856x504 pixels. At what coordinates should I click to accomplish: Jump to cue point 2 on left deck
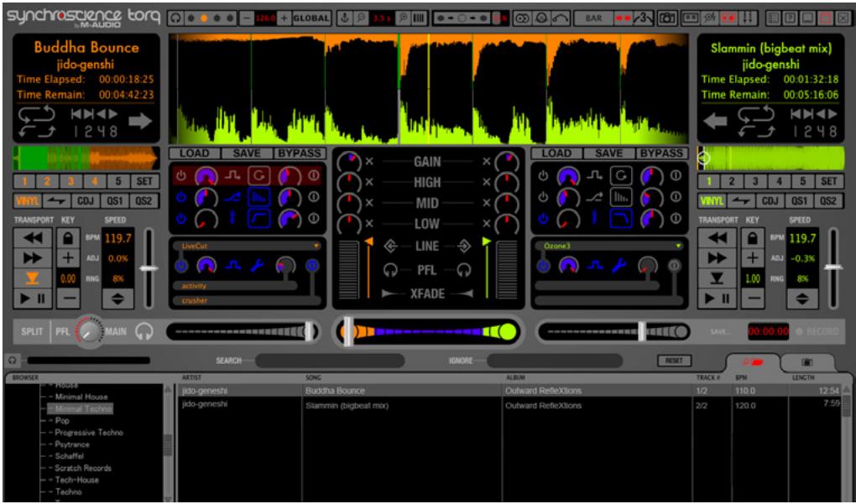click(x=48, y=181)
